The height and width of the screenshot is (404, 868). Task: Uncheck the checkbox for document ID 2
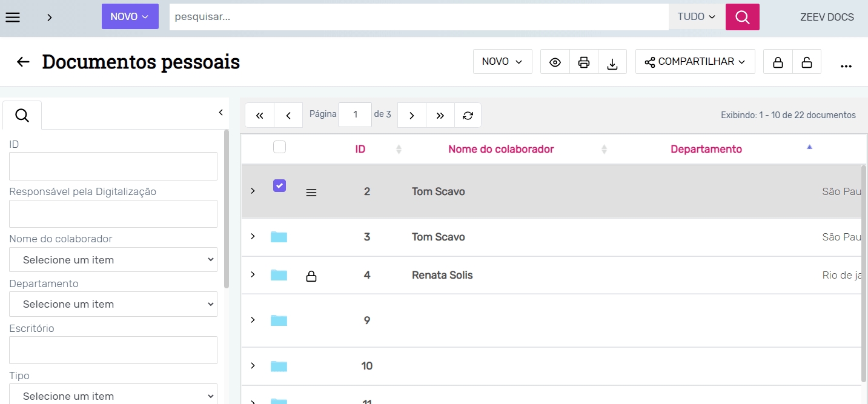[x=279, y=186]
